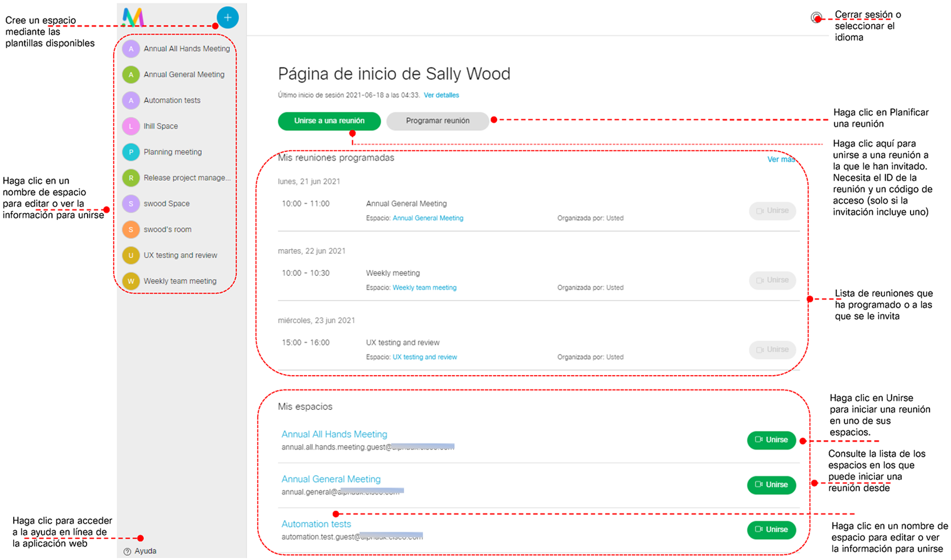Open UX testing and review sidebar space
Screen dimensions: 951x560
point(180,255)
